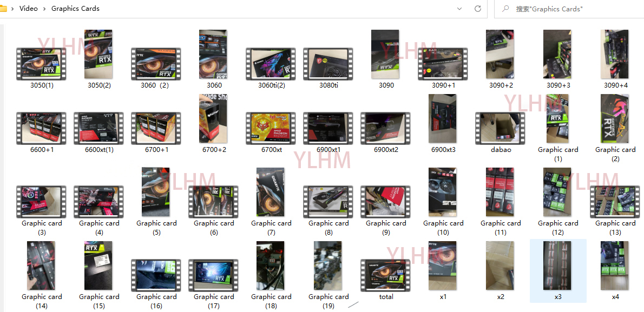The image size is (644, 312).
Task: Select Graphic card (14) video thumbnail
Action: 41,265
